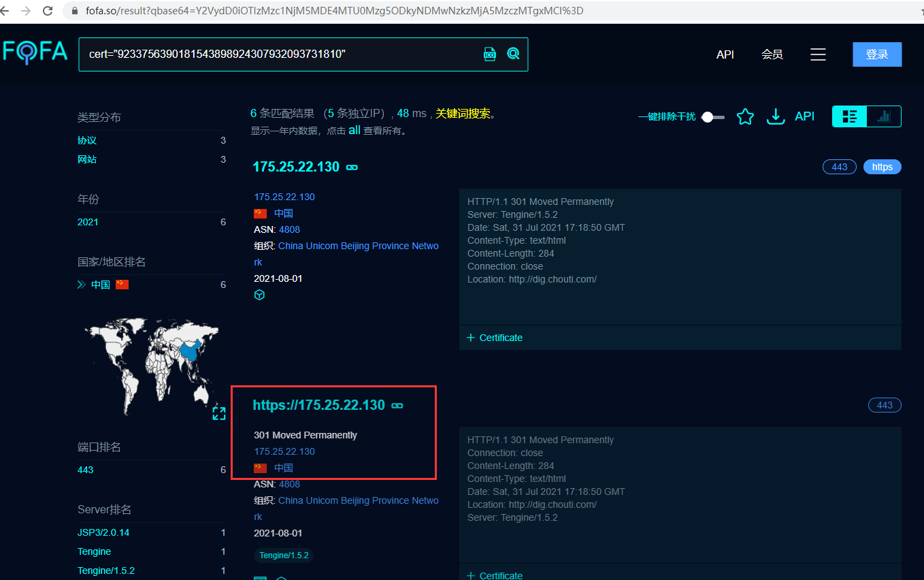Screen dimensions: 924x580
Task: Open the 会员 menu item
Action: [772, 54]
